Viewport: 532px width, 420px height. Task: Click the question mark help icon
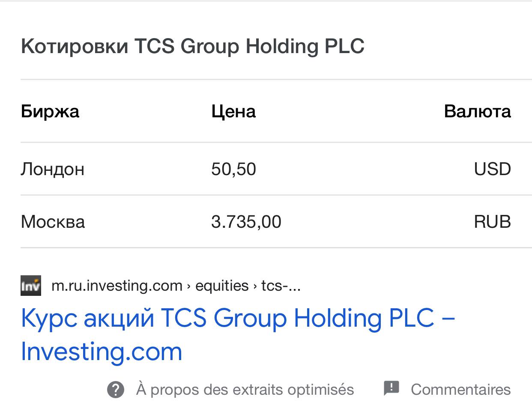[x=115, y=390]
